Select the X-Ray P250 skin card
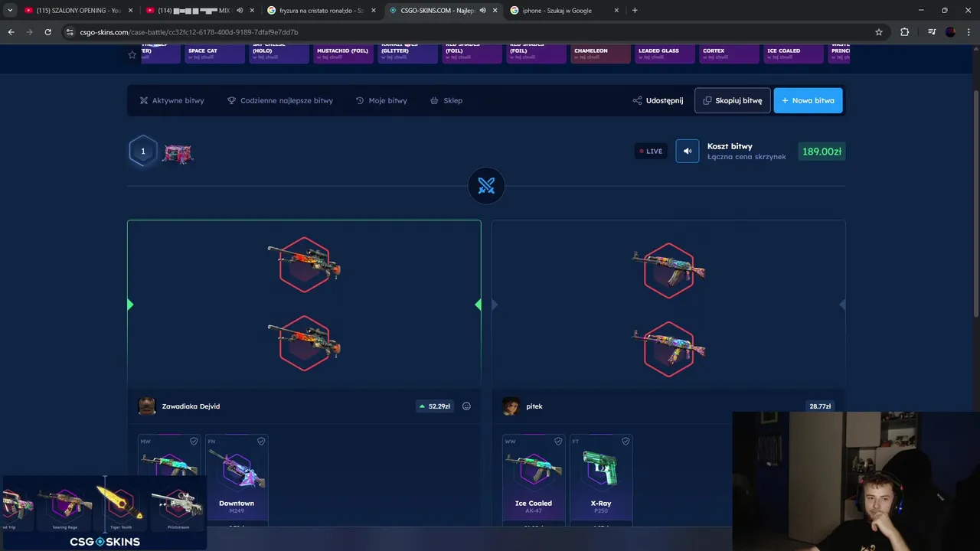Viewport: 980px width, 551px height. [601, 481]
